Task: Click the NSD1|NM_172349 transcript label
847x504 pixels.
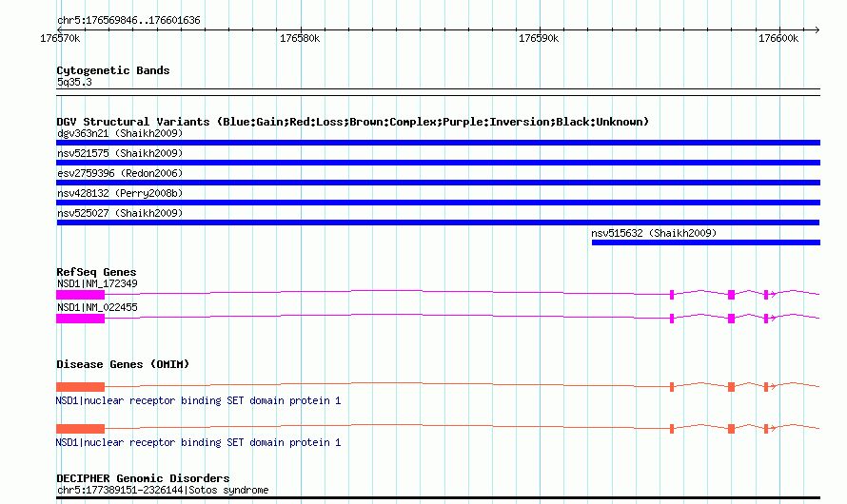Action: (x=97, y=283)
